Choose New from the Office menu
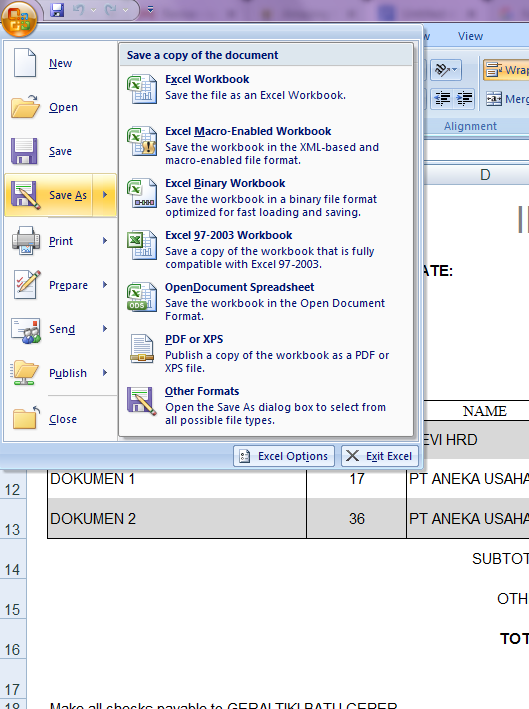Screen dimensions: 529x709 pos(61,63)
